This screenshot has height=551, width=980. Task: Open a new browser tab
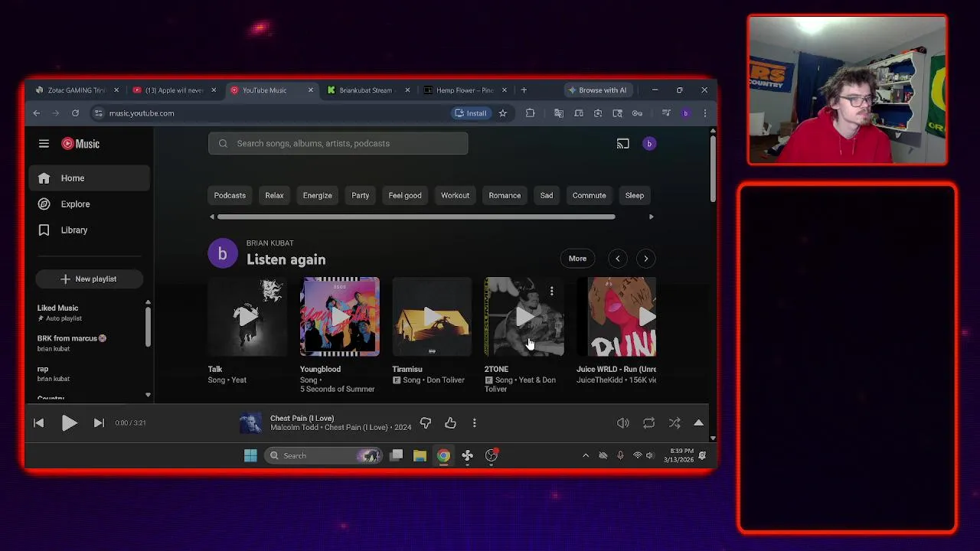pos(524,90)
